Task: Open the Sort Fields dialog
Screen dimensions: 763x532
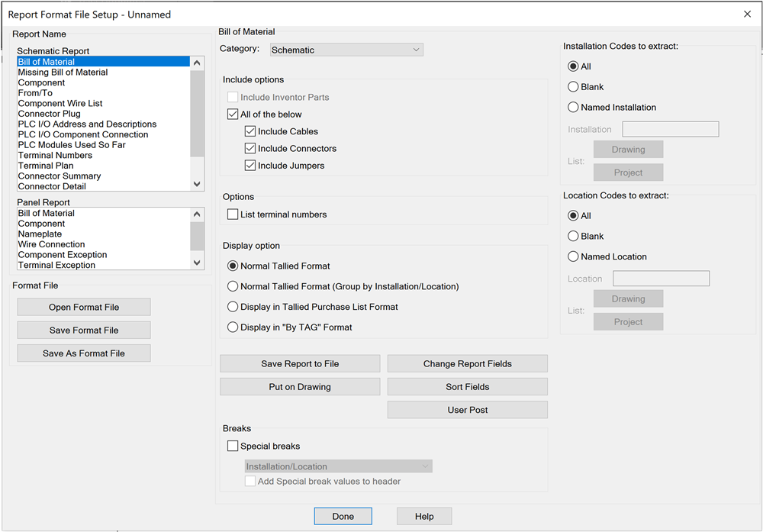Action: 468,386
